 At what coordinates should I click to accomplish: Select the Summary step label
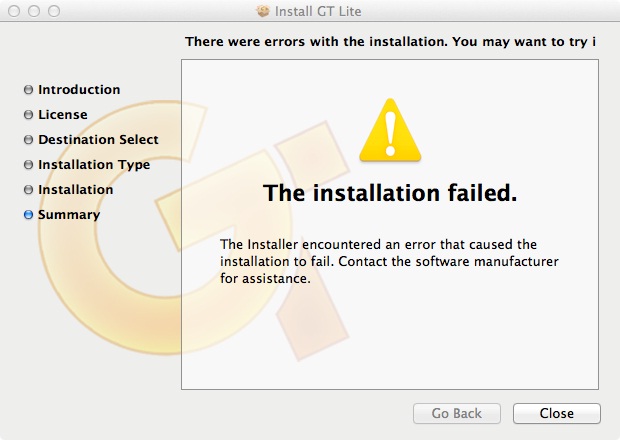click(x=69, y=215)
